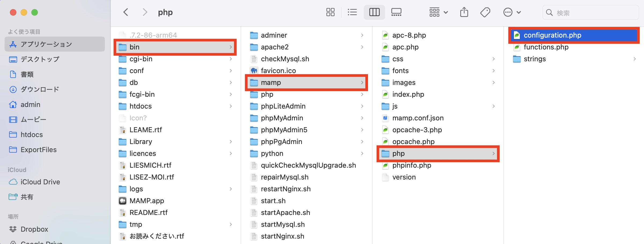This screenshot has height=244, width=644.
Task: Select the favicon.ico elephant icon
Action: (x=254, y=71)
